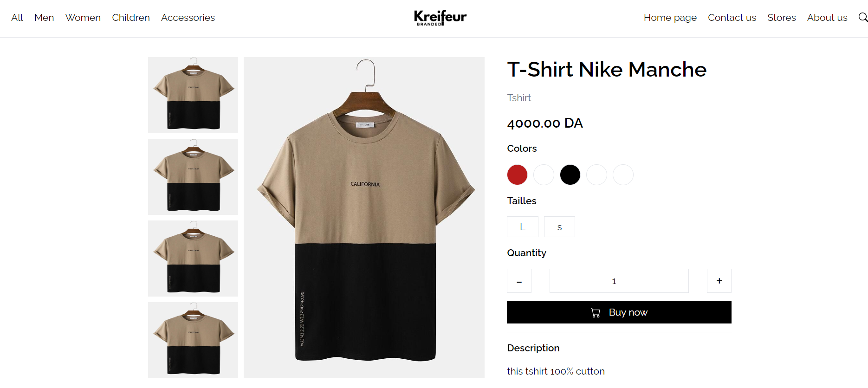Decrease quantity with the minus button
The image size is (868, 388).
point(519,281)
